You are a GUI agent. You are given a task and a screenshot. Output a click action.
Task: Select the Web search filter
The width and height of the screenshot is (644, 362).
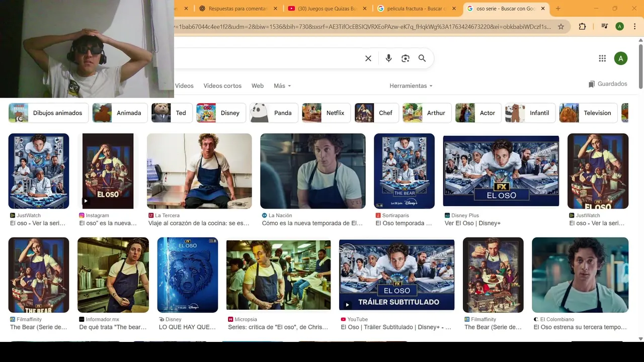click(258, 86)
